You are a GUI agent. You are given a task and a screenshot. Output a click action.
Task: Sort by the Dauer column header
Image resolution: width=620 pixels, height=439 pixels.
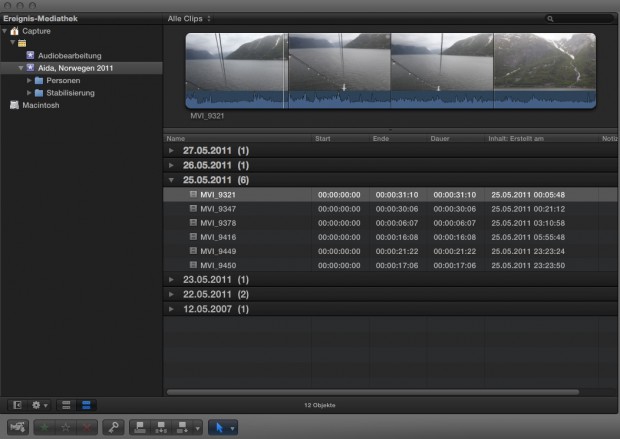click(445, 138)
